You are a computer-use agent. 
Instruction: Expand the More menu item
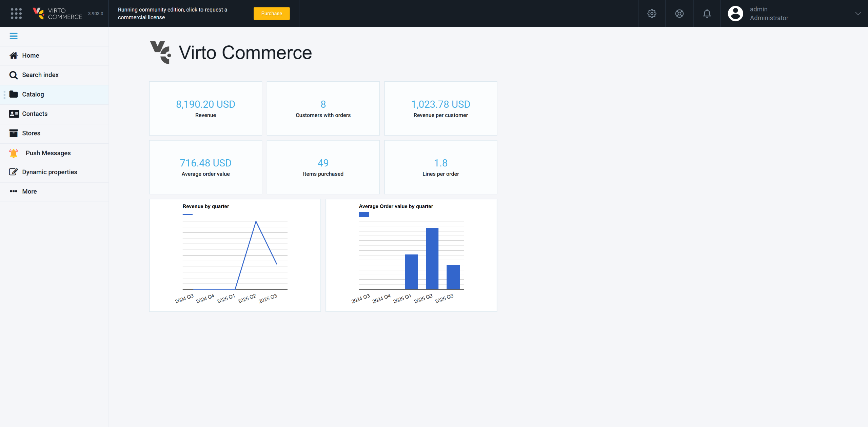tap(29, 191)
